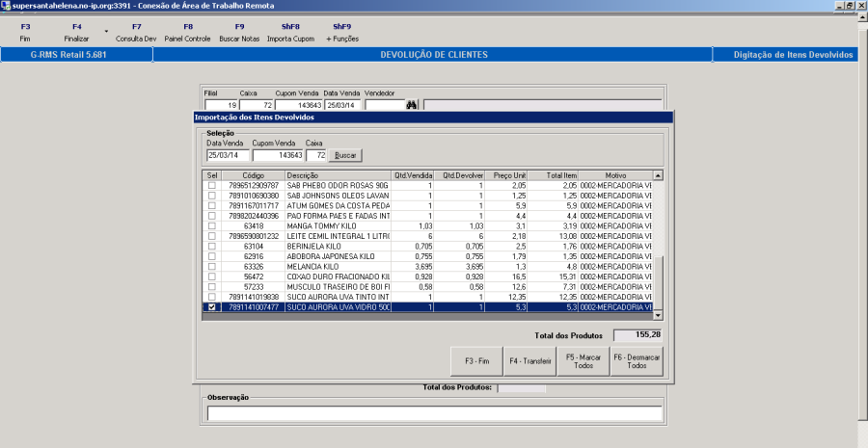Click the Observação text field

(x=434, y=413)
